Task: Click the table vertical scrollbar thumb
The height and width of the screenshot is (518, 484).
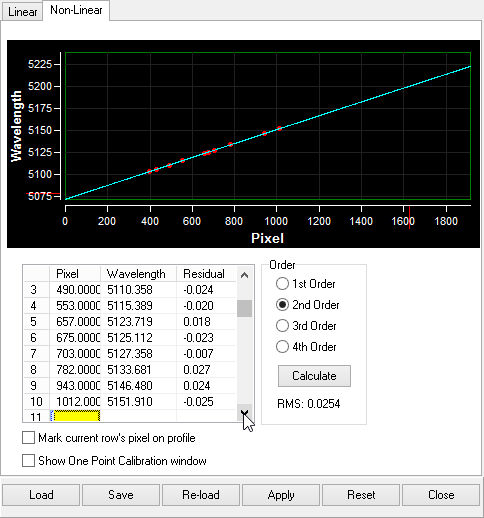Action: click(x=244, y=308)
